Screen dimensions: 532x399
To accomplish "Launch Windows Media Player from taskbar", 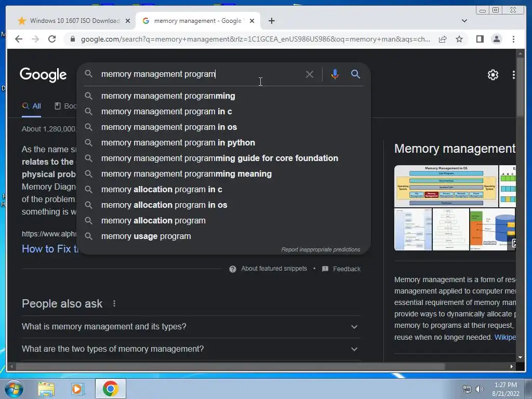I will [77, 389].
